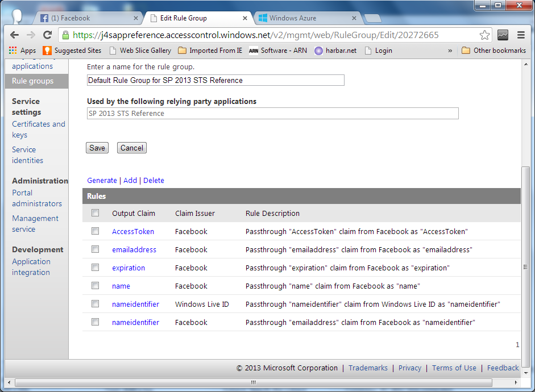
Task: Click the Add rule link
Action: (130, 180)
